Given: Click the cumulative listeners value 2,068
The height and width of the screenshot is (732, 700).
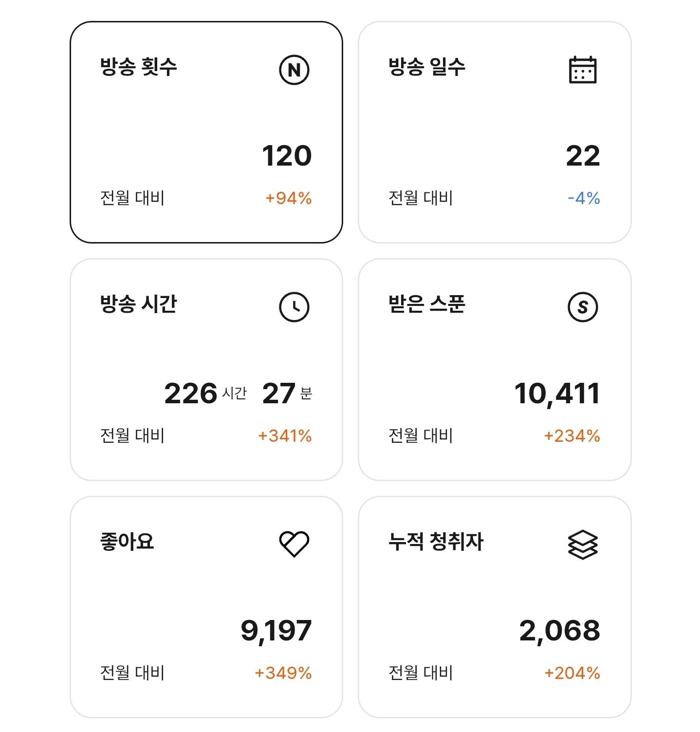Looking at the screenshot, I should click(559, 631).
